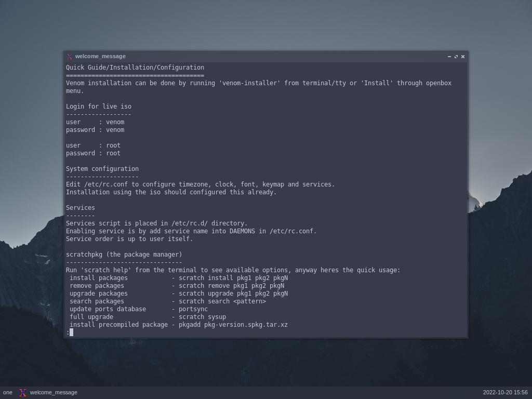Screen dimensions: 532x399
Task: Click workspace label 'one' in the taskbar
Action: (x=7, y=393)
